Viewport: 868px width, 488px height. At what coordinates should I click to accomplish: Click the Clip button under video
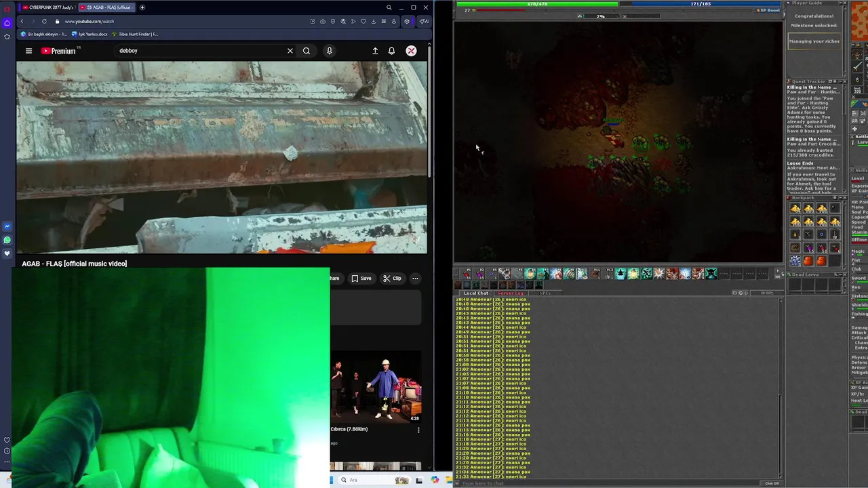pyautogui.click(x=392, y=278)
